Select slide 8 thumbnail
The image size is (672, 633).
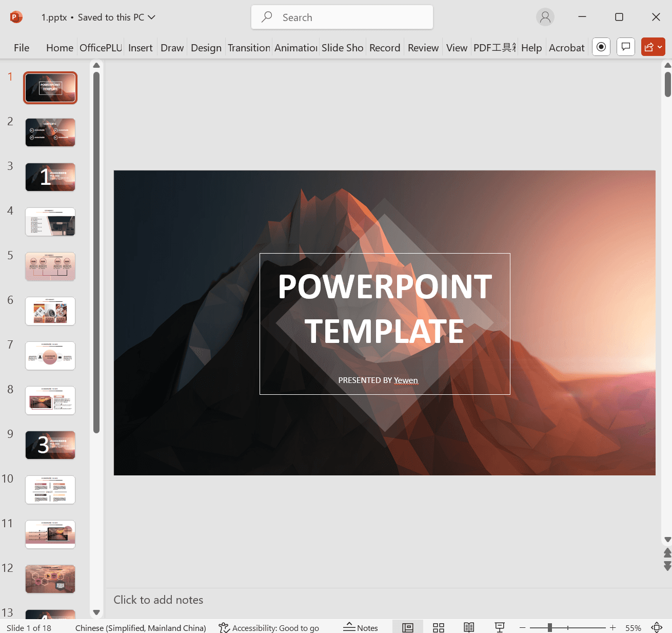pos(50,400)
